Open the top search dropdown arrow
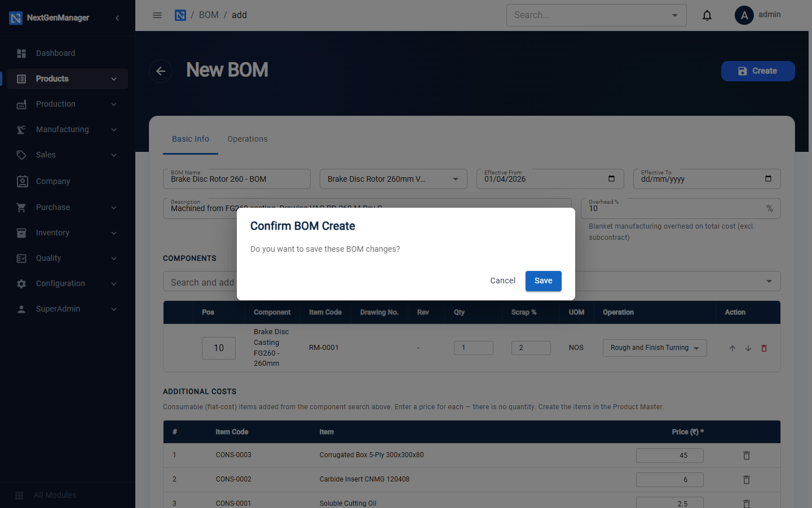 click(x=675, y=15)
